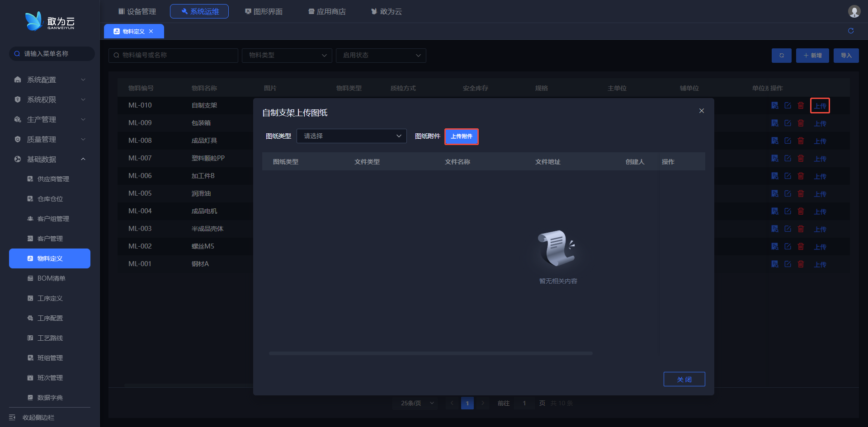Open 工序配置 in the sidebar
Screen dimensions: 868x427
click(50, 318)
